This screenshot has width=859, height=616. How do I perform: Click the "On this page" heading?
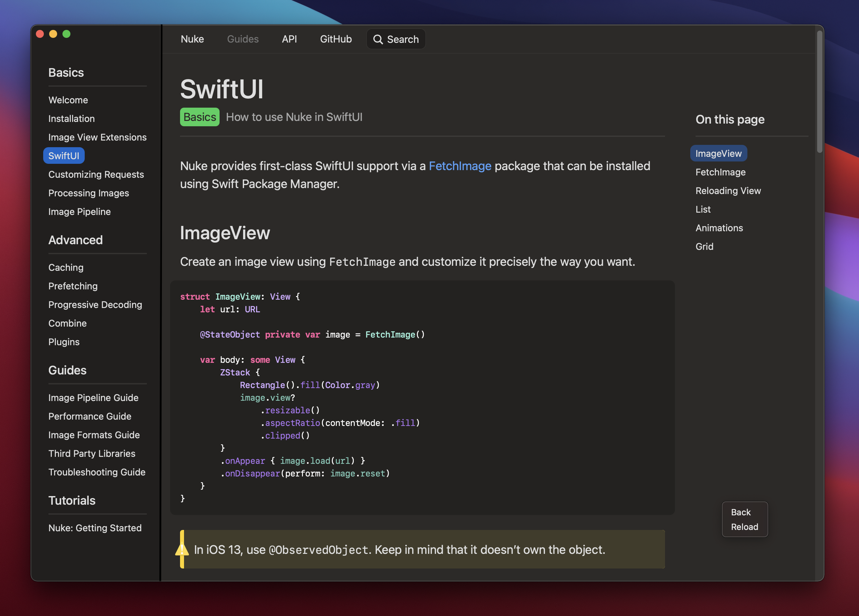730,119
